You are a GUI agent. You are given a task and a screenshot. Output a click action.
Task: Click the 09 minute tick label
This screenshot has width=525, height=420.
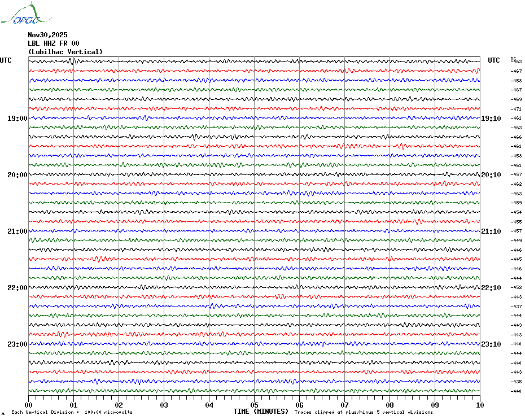(x=435, y=405)
